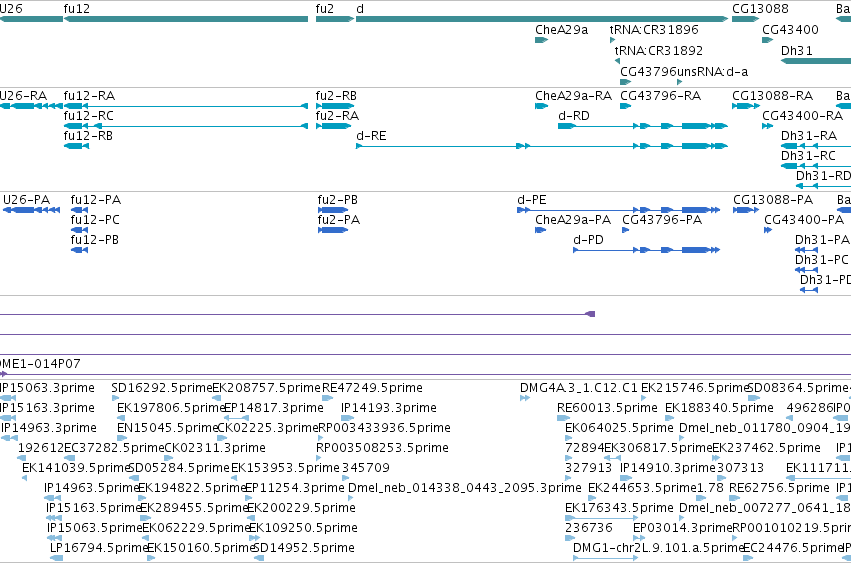Click the long teal bar of gene d
Screen dimensions: 851x563
(x=542, y=19)
